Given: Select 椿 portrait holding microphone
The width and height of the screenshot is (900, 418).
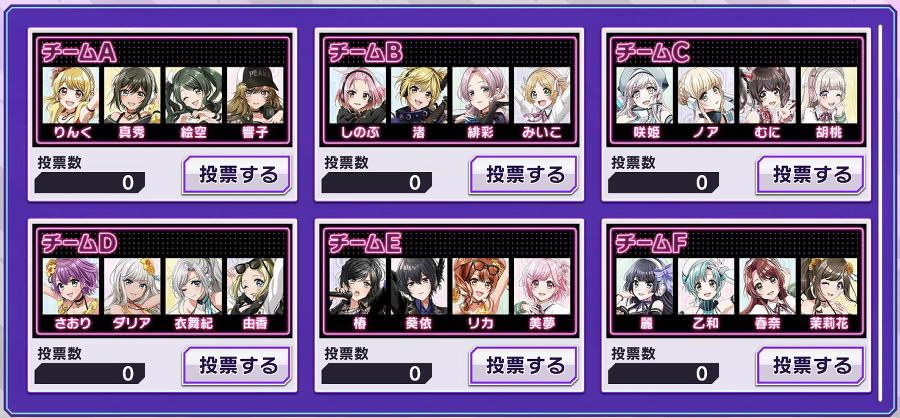Looking at the screenshot, I should 358,287.
